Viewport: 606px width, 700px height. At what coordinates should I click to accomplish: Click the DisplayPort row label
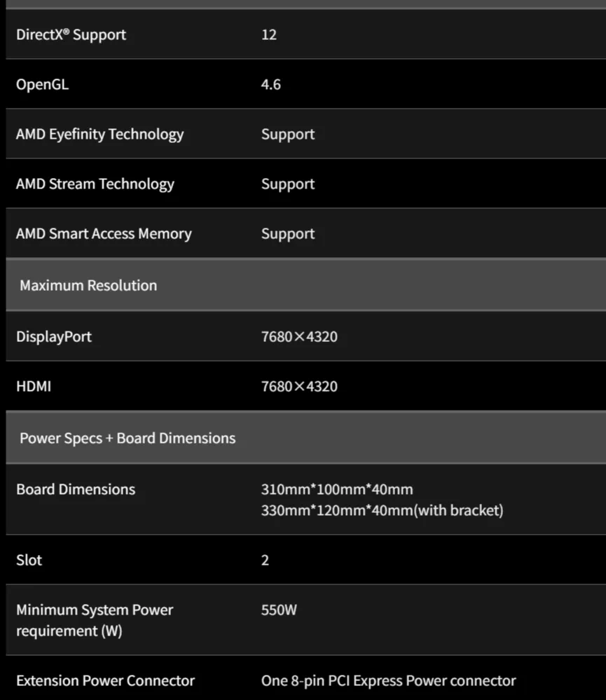(54, 337)
